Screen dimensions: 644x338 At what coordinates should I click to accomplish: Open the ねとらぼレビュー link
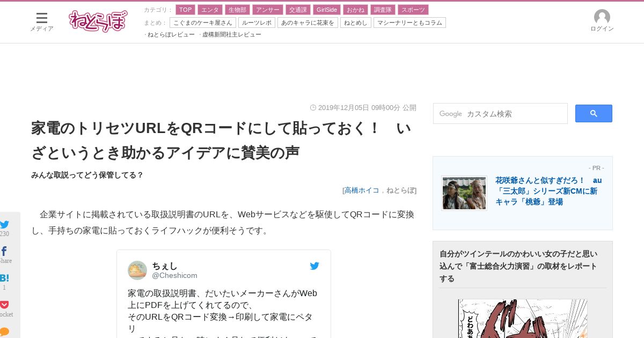pos(171,34)
